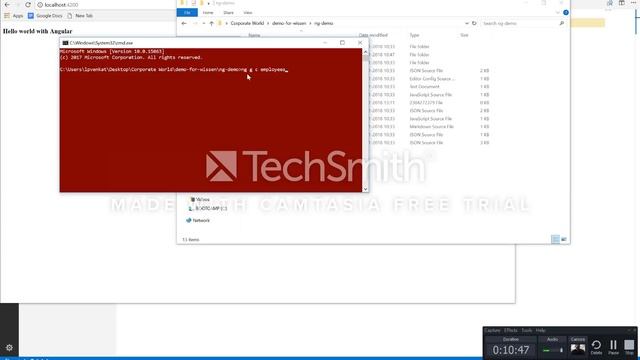Image resolution: width=640 pixels, height=360 pixels.
Task: Focus the localhost:4200 address bar
Action: click(x=106, y=5)
